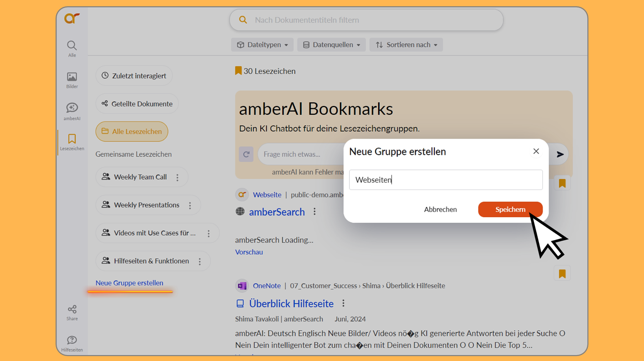This screenshot has width=644, height=361.
Task: Open the Sortieren nach dropdown
Action: [x=406, y=45]
